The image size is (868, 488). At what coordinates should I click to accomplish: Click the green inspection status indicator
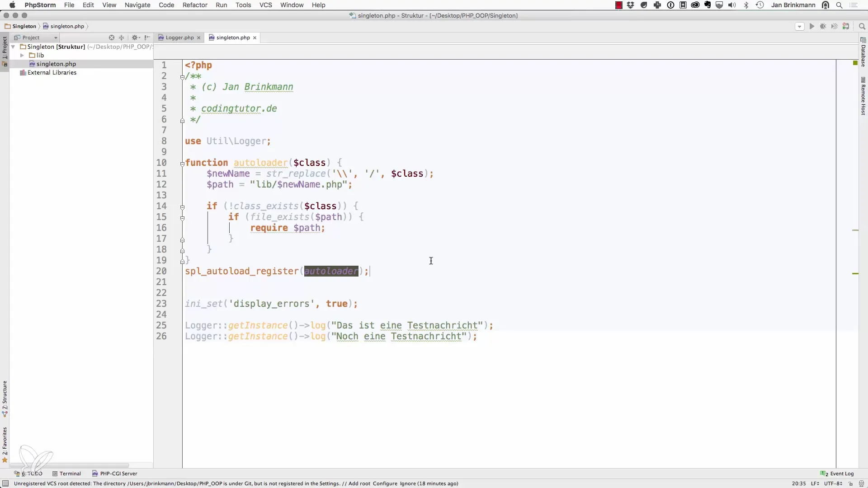(x=855, y=63)
